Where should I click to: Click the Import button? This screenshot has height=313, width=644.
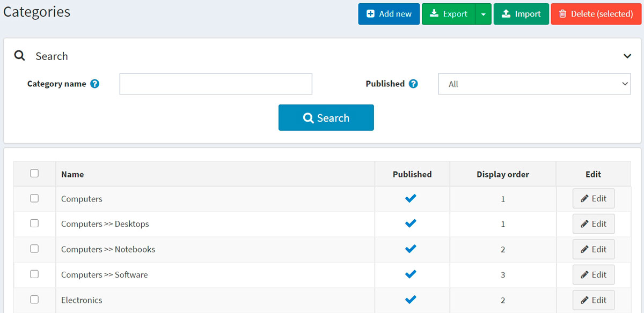[521, 14]
